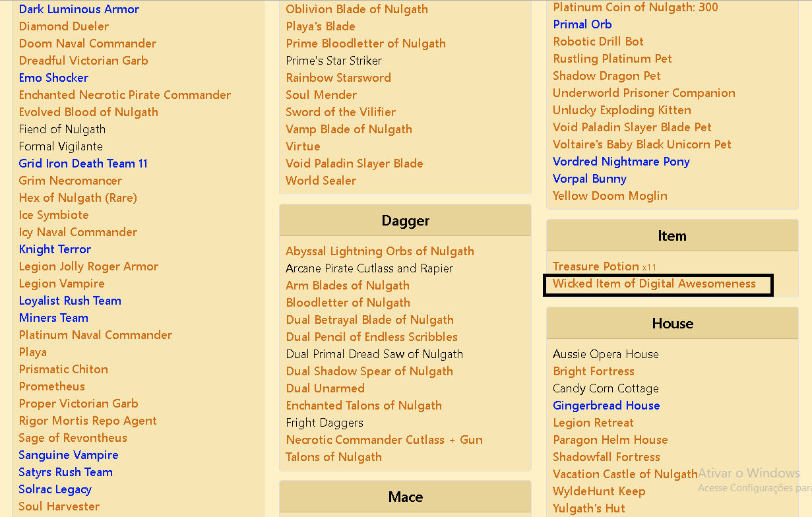Click the Dagger section header

coord(404,220)
